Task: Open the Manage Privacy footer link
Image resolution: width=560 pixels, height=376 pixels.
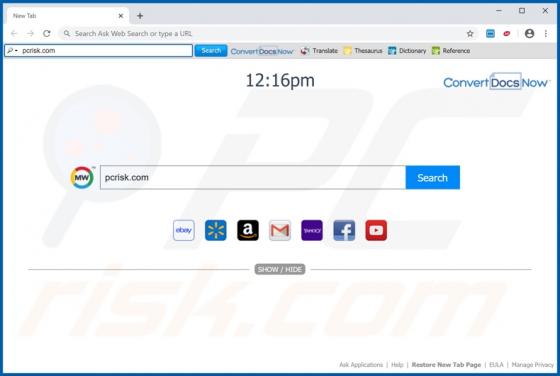Action: pyautogui.click(x=532, y=365)
